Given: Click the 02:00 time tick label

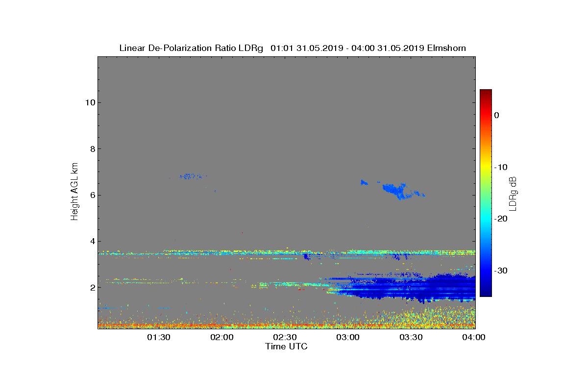Looking at the screenshot, I should click(x=222, y=337).
